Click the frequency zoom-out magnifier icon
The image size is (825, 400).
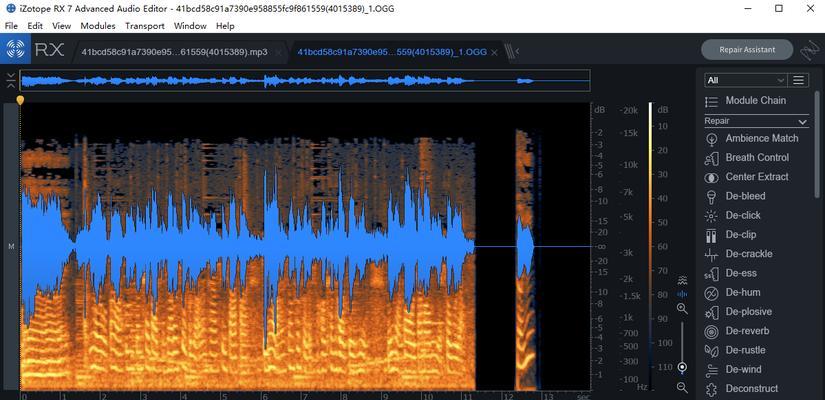coord(682,387)
